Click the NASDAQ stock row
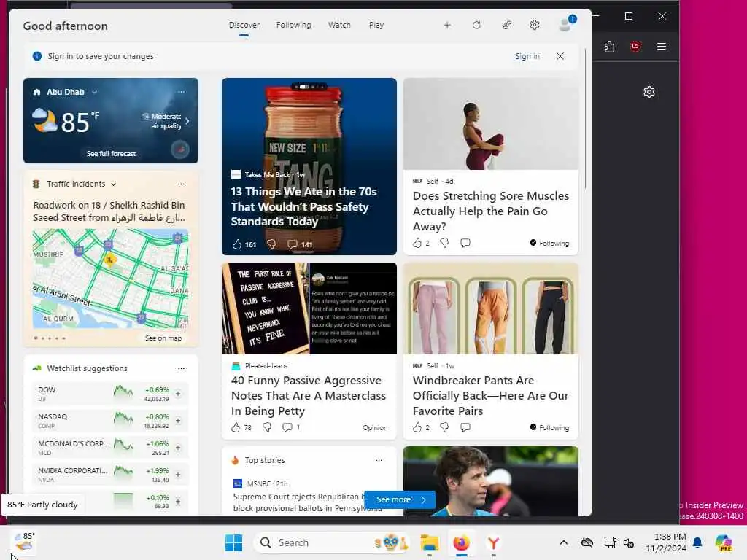This screenshot has width=747, height=560. pos(110,421)
